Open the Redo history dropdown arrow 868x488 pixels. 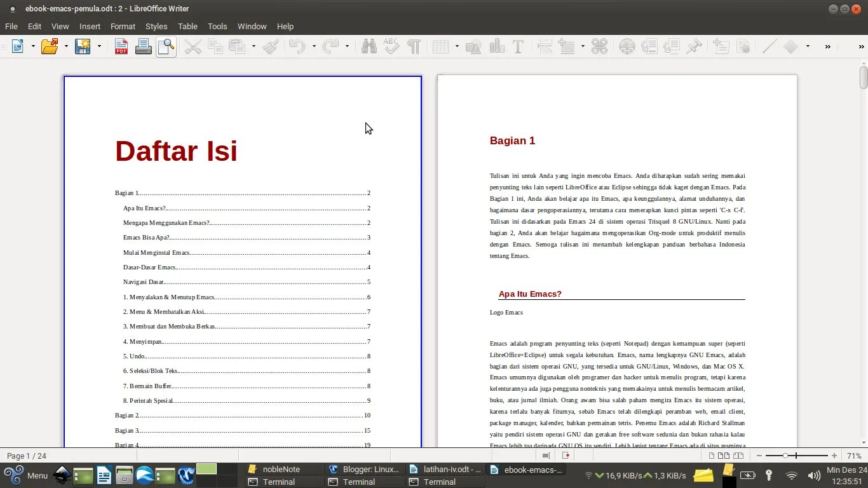tap(347, 46)
